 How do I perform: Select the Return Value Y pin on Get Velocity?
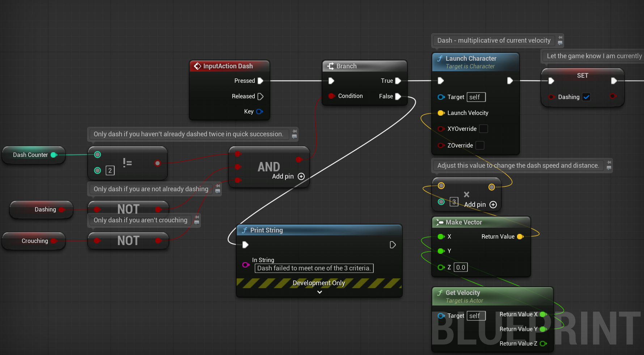[x=543, y=329]
